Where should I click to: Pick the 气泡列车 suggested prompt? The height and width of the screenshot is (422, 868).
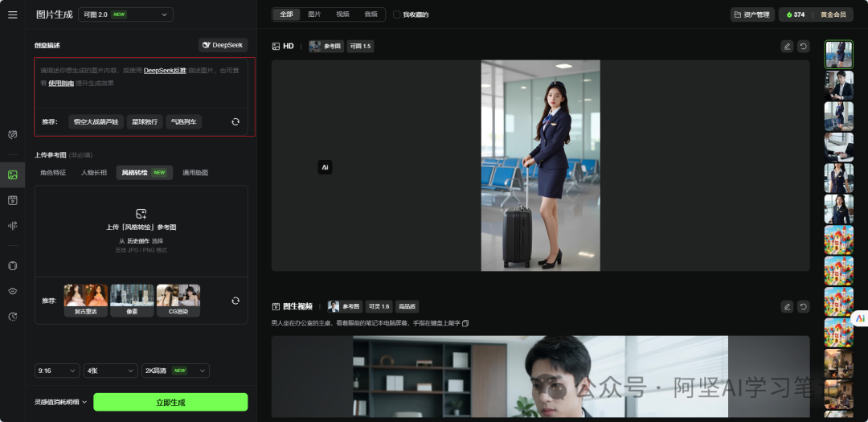[x=184, y=122]
